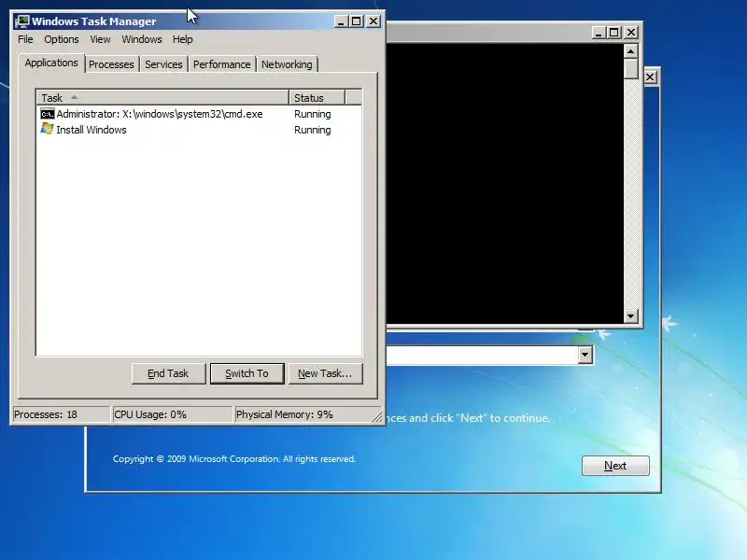Click the command prompt scrollbar thumb
747x560 pixels.
click(x=631, y=68)
